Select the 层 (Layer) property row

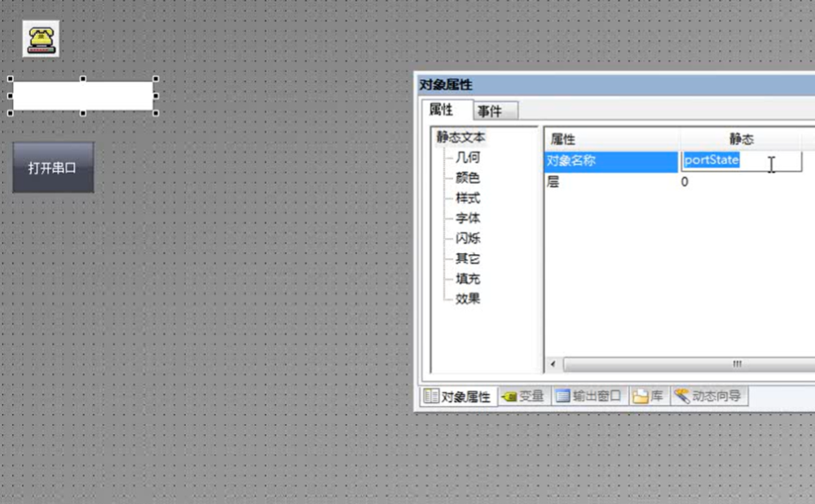tap(611, 182)
